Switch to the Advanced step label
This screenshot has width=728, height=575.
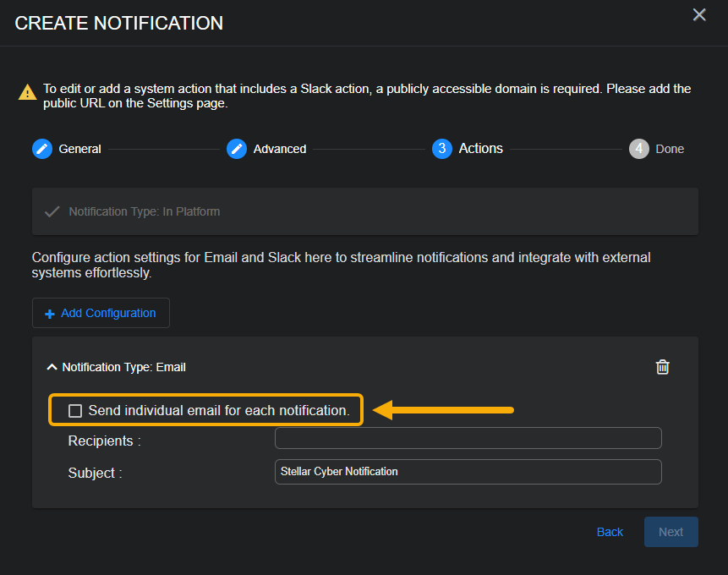(x=280, y=149)
